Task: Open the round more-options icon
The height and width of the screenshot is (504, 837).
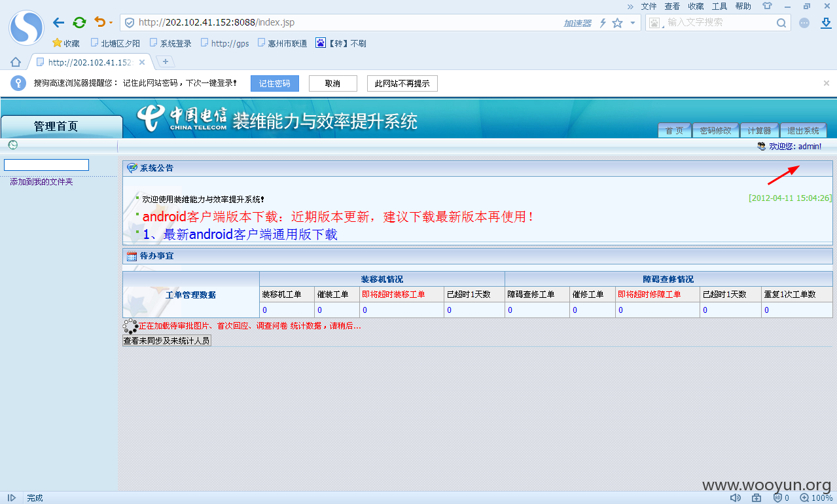Action: [804, 23]
